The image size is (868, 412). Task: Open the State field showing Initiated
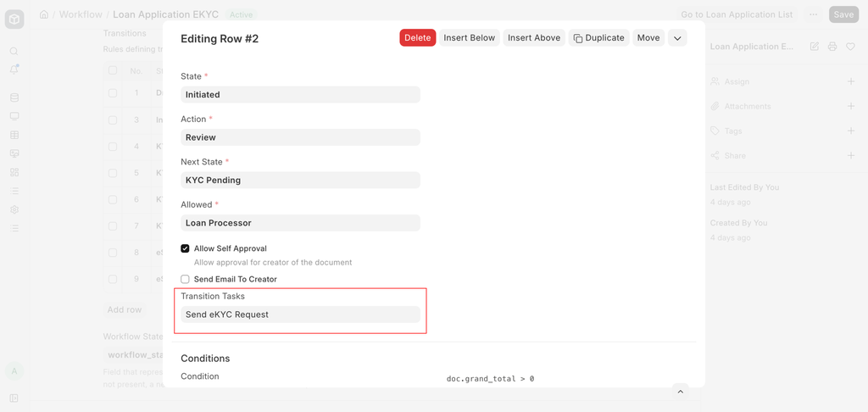tap(301, 95)
